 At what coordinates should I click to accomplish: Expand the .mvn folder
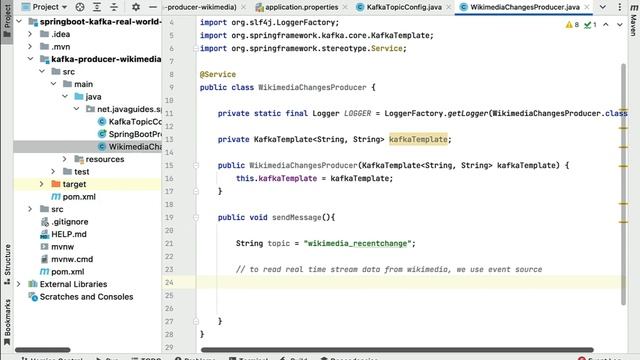tap(30, 47)
